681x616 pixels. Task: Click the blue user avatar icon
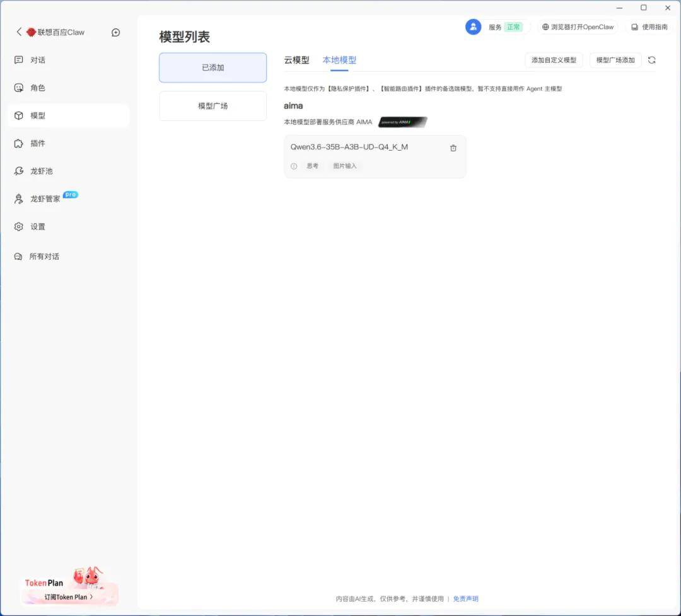pos(473,27)
